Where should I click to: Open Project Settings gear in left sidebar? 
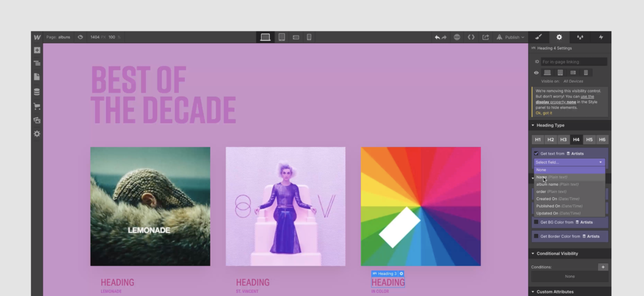tap(37, 134)
